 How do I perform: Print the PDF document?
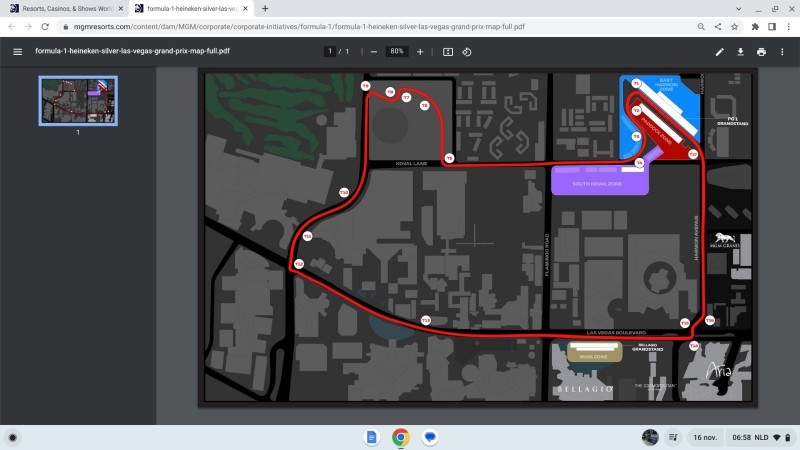pyautogui.click(x=762, y=51)
